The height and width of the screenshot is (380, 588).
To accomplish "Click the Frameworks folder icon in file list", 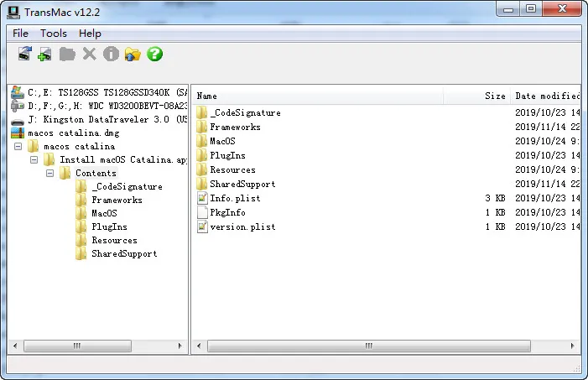I will click(202, 127).
